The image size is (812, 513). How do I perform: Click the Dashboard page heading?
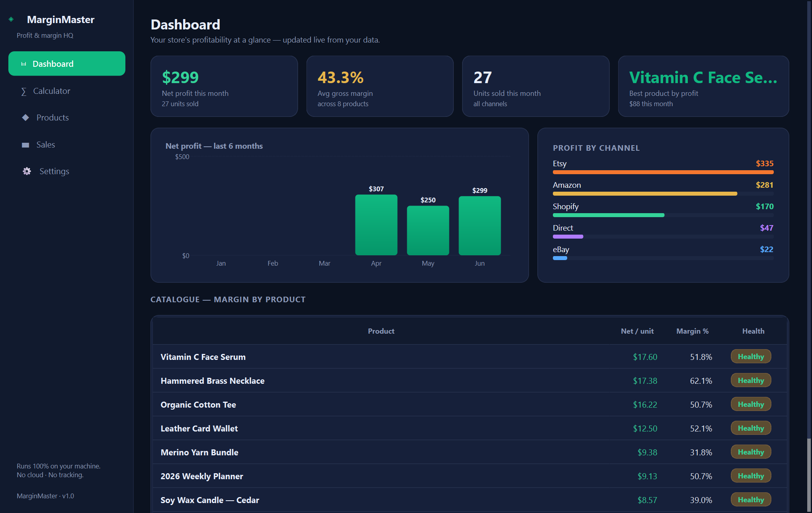[x=185, y=25]
